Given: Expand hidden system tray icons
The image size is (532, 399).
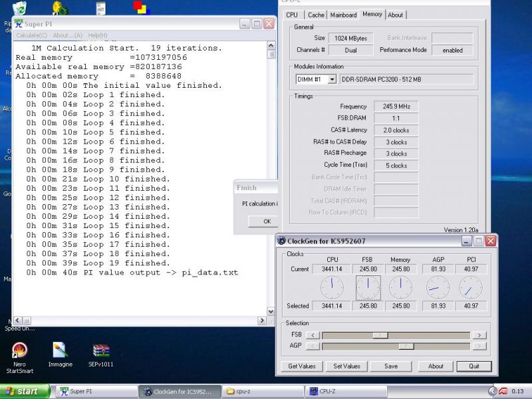Looking at the screenshot, I should pyautogui.click(x=493, y=391).
